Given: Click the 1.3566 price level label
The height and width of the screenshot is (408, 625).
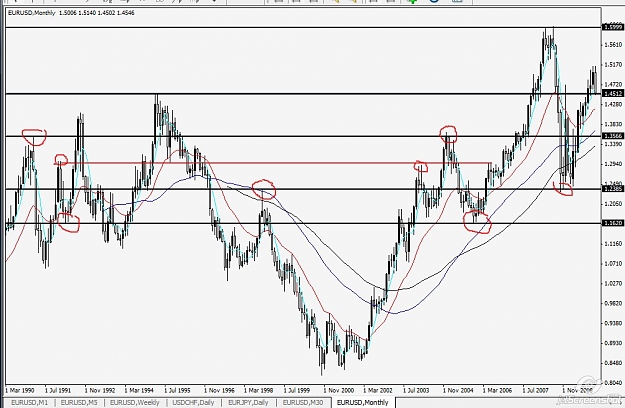Looking at the screenshot, I should pos(613,136).
